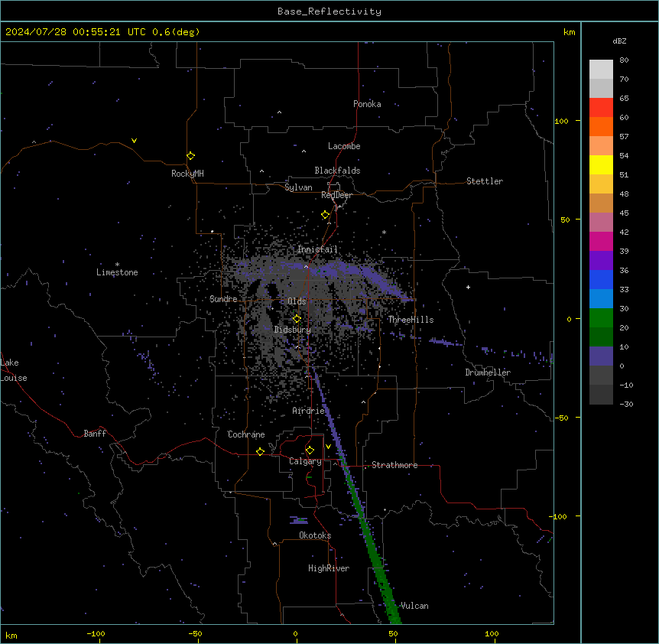Click the yellow diamond marker above Calgary label

(310, 450)
